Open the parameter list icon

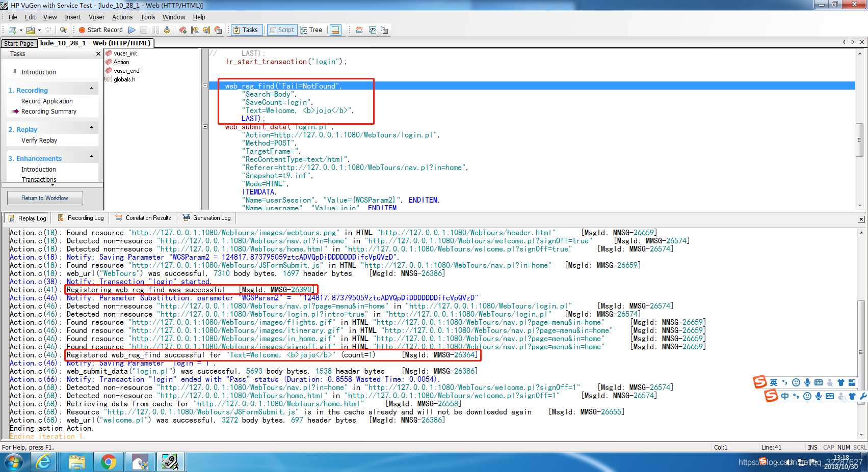pos(373,30)
